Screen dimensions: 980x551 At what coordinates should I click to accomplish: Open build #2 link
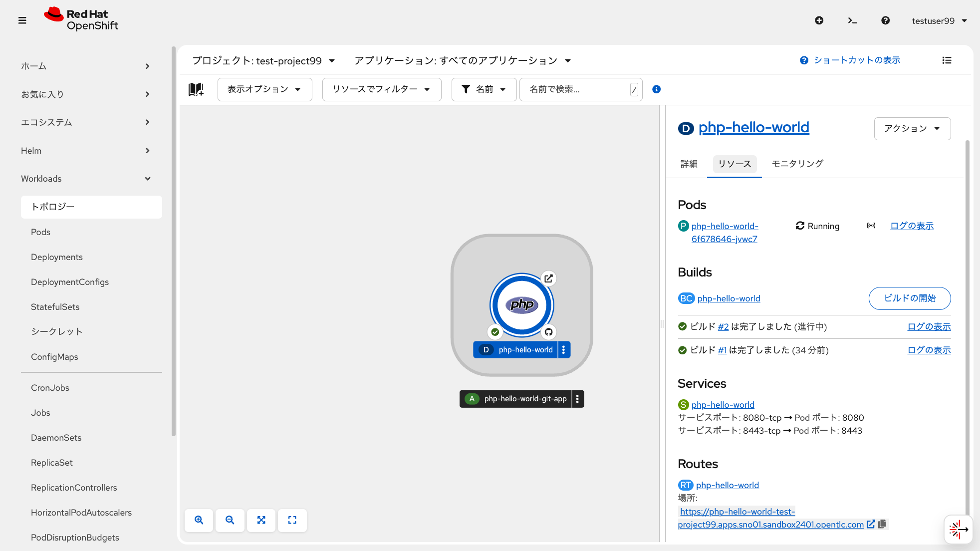[723, 327]
